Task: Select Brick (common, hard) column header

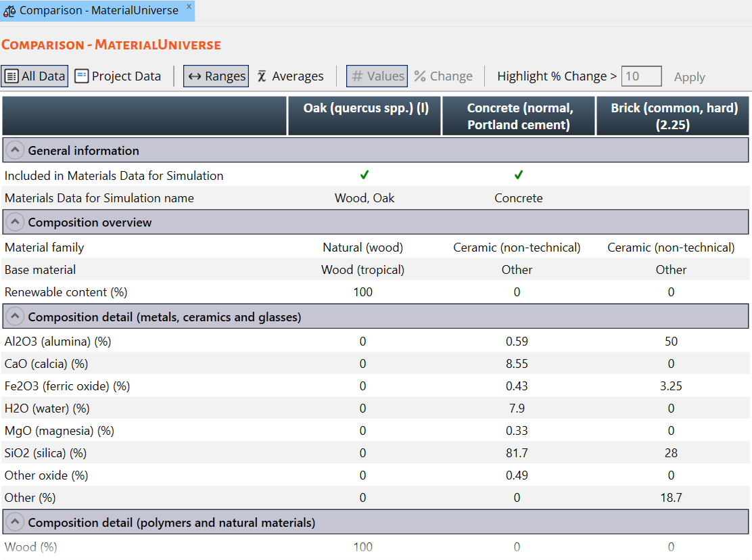Action: click(x=674, y=116)
